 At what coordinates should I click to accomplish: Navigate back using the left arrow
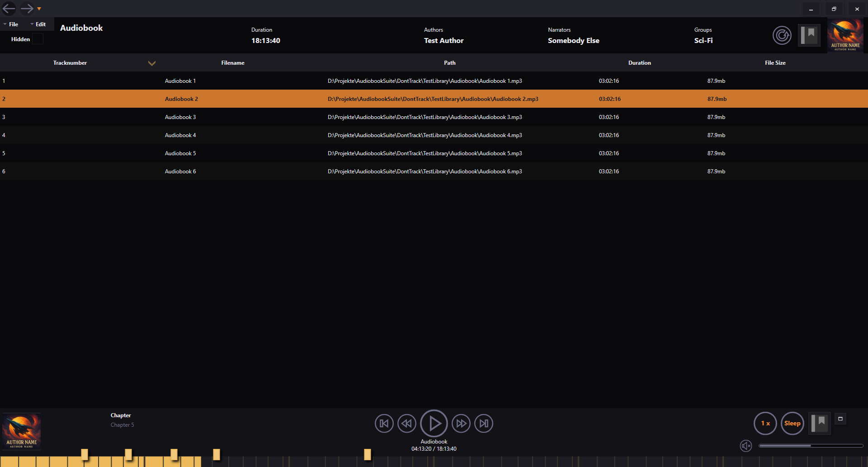pyautogui.click(x=8, y=8)
